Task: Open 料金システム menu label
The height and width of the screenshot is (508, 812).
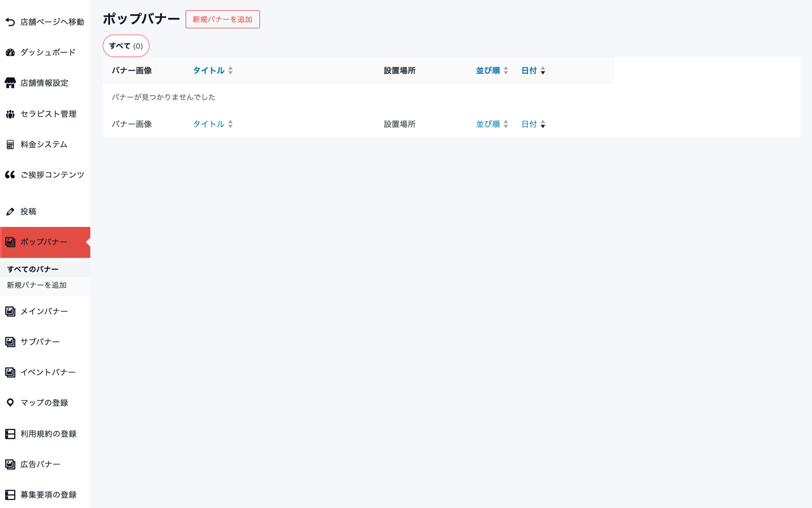Action: click(x=44, y=144)
